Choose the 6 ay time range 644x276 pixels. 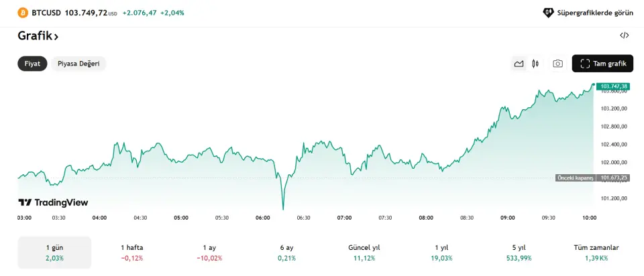pyautogui.click(x=286, y=253)
